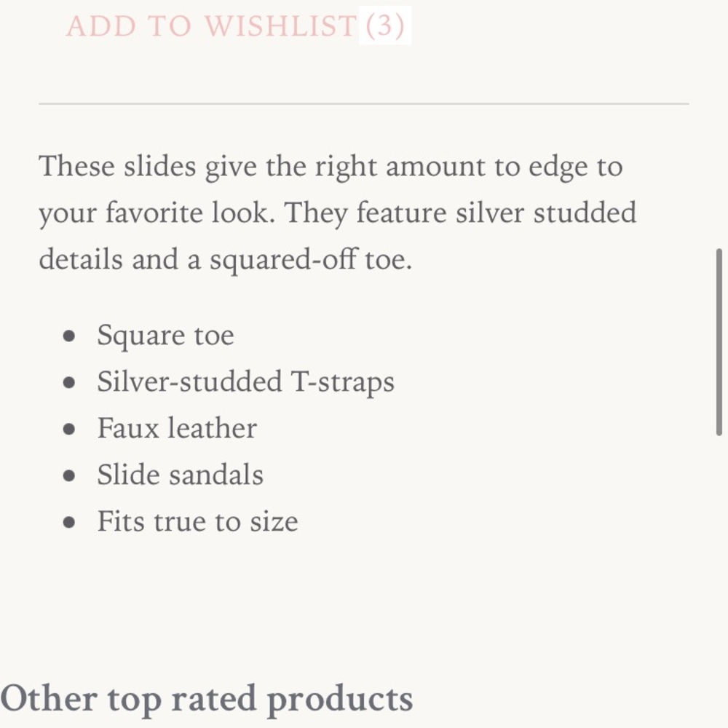Image resolution: width=728 pixels, height=728 pixels.
Task: Click the bullet beside Silver-studded T-straps
Action: point(70,383)
